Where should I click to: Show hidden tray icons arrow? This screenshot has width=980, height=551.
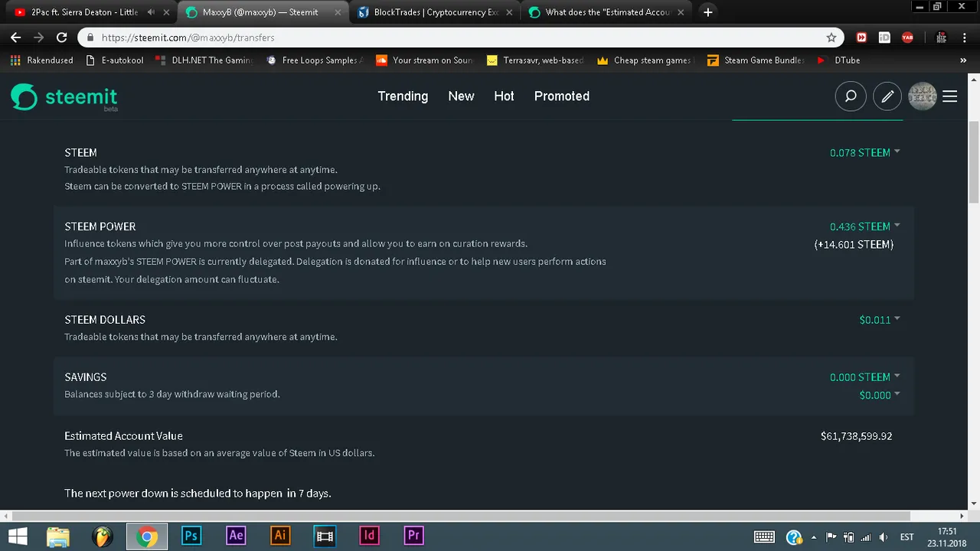click(814, 536)
